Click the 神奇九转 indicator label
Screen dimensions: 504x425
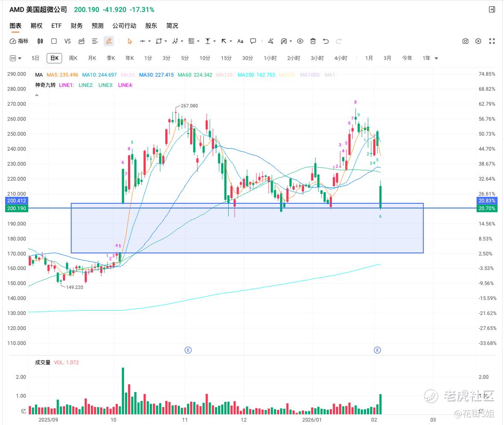(x=45, y=85)
